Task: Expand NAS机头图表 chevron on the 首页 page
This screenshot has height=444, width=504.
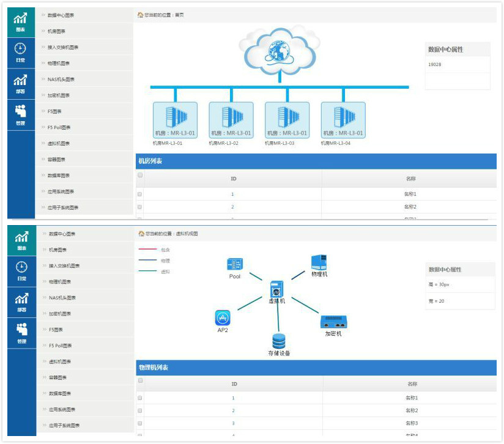Action: (43, 79)
